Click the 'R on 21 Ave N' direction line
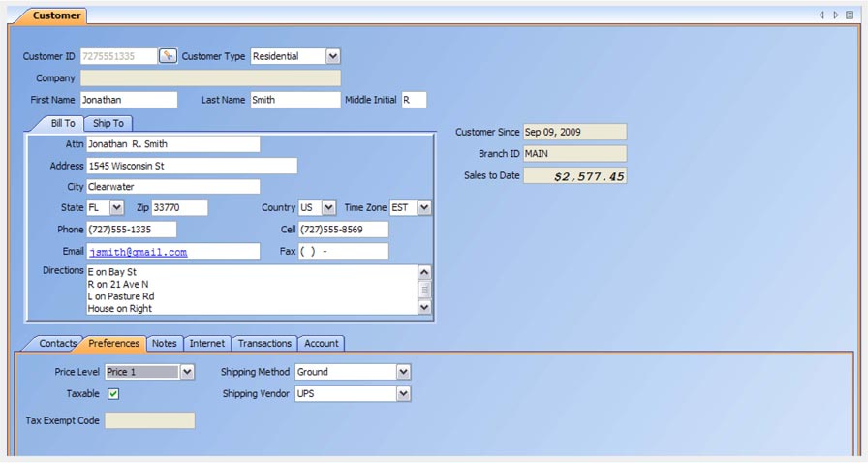Screen dimensions: 868x463 point(118,284)
